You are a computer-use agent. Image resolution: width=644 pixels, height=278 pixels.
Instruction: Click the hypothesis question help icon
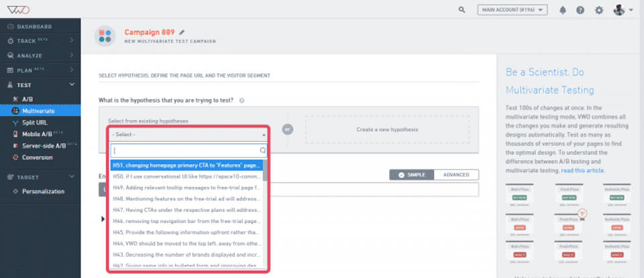point(241,100)
